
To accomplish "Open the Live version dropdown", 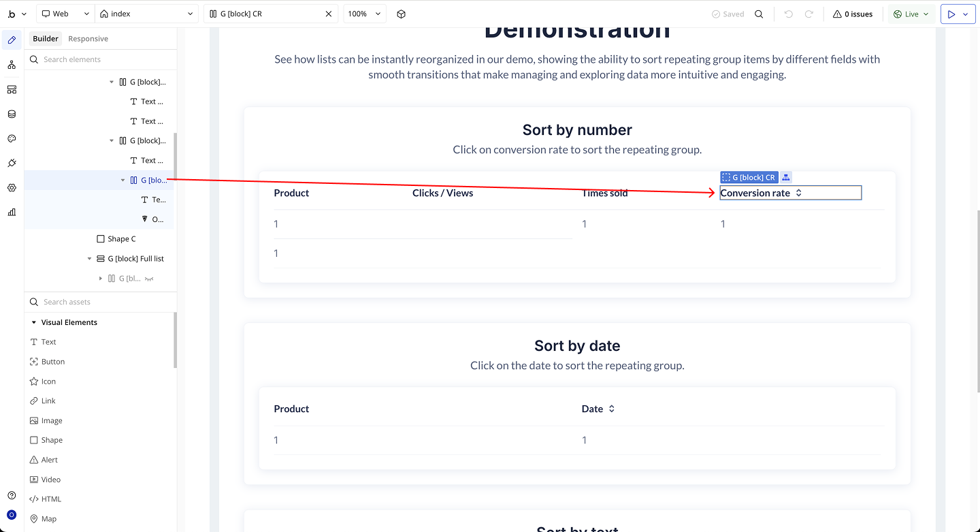I will click(x=911, y=14).
